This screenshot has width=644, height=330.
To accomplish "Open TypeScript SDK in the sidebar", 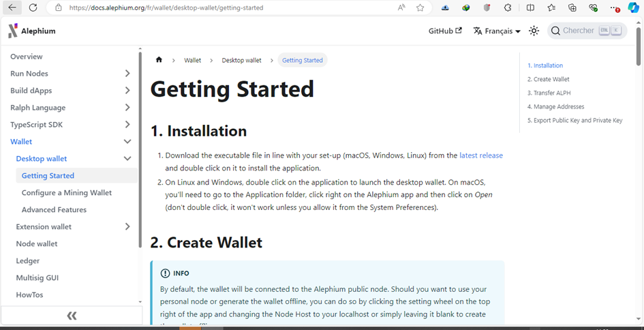I will 37,125.
